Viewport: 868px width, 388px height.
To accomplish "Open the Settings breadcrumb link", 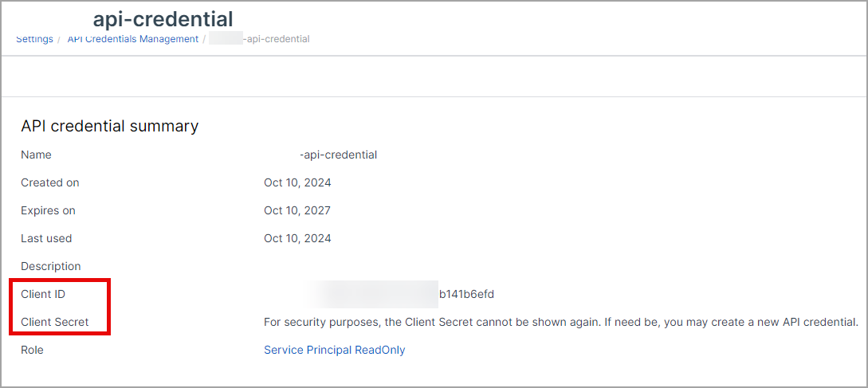I will [34, 39].
